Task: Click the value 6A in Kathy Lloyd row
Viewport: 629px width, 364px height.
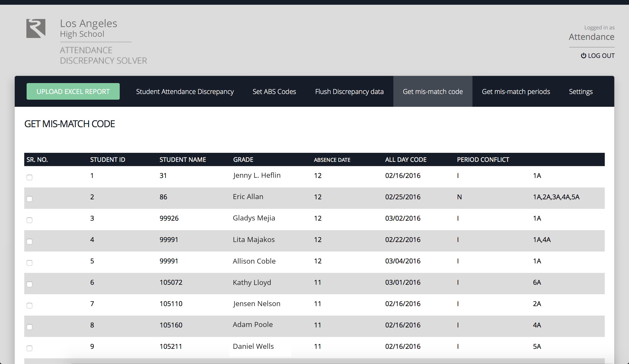Action: [537, 282]
